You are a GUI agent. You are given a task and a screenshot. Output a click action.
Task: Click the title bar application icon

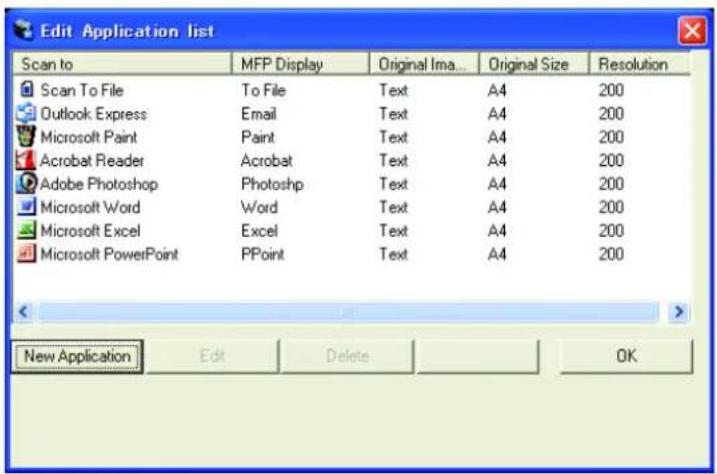(23, 31)
